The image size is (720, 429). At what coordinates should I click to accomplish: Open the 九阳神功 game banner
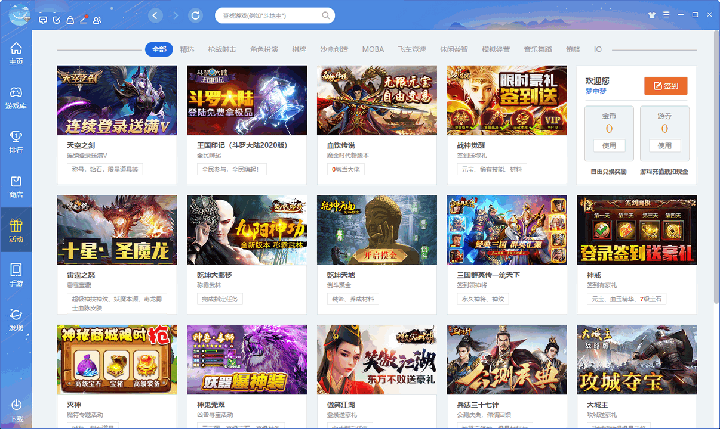coord(247,230)
